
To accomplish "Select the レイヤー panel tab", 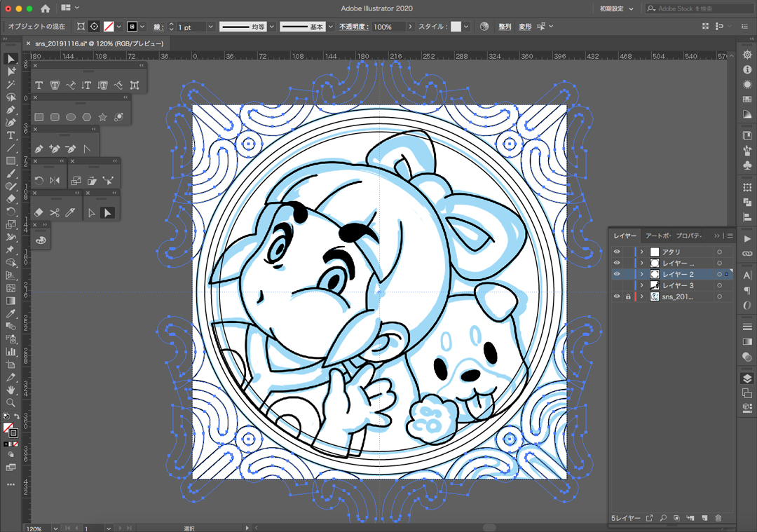I will point(625,236).
